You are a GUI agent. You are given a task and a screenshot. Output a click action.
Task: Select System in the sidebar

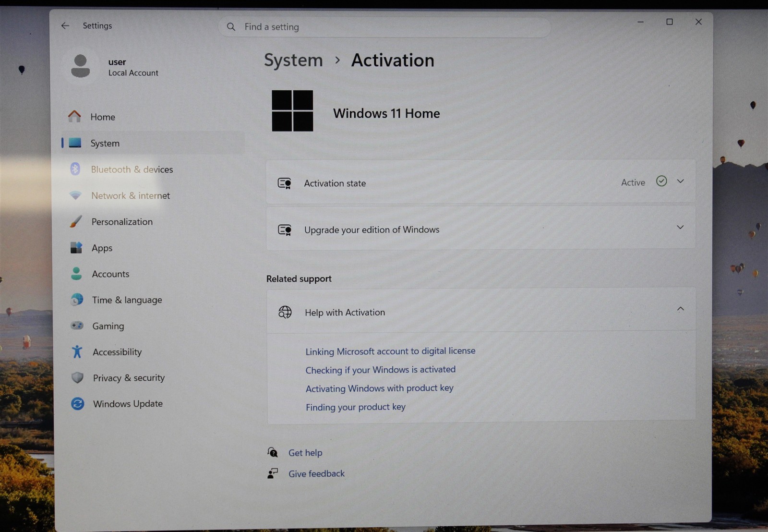[x=153, y=143]
